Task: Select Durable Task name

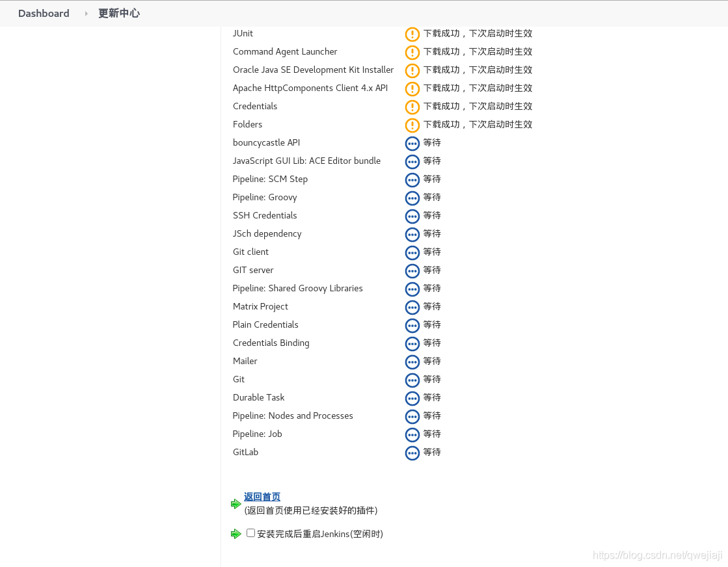Action: [259, 398]
